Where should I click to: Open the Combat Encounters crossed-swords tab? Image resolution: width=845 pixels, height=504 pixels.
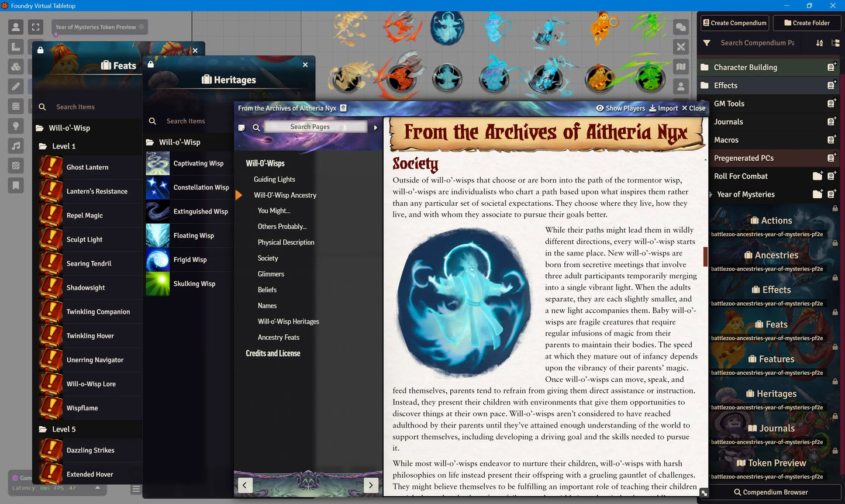pyautogui.click(x=681, y=47)
